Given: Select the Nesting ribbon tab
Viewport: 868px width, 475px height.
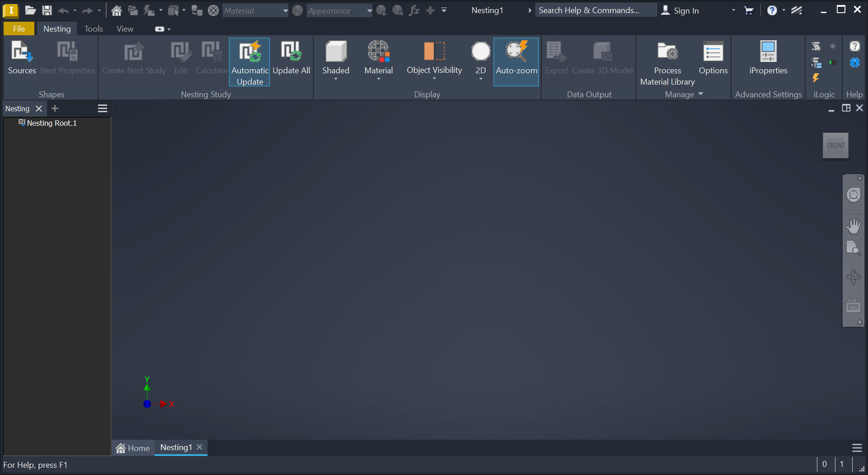Looking at the screenshot, I should [57, 28].
